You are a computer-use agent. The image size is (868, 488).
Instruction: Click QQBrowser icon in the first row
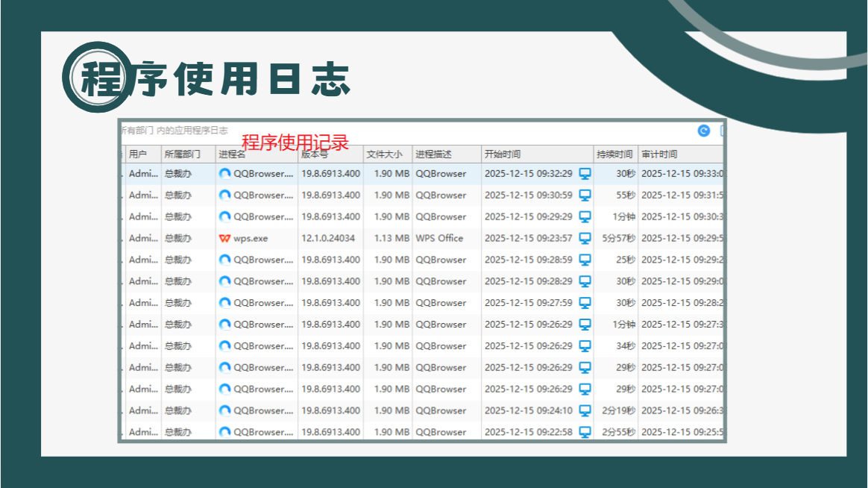coord(224,173)
